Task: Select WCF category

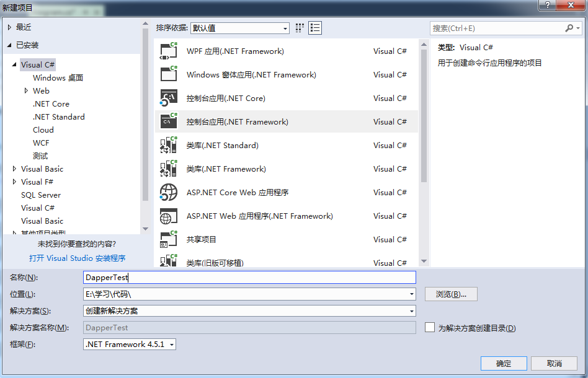Action: [41, 143]
